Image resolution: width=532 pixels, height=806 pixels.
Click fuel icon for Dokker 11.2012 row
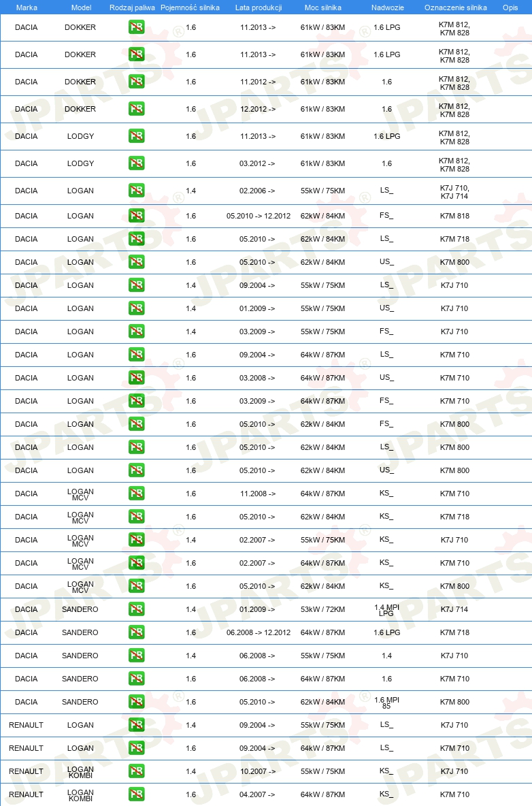coord(137,81)
